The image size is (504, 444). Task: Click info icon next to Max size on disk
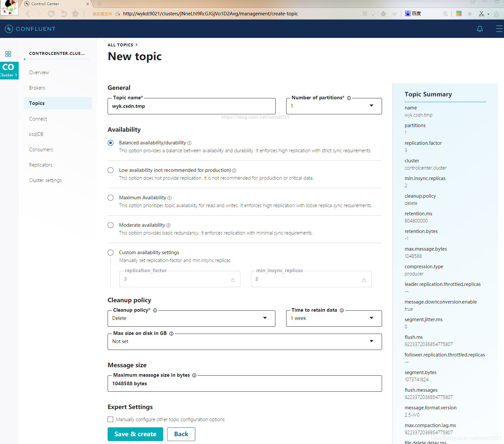coord(171,334)
